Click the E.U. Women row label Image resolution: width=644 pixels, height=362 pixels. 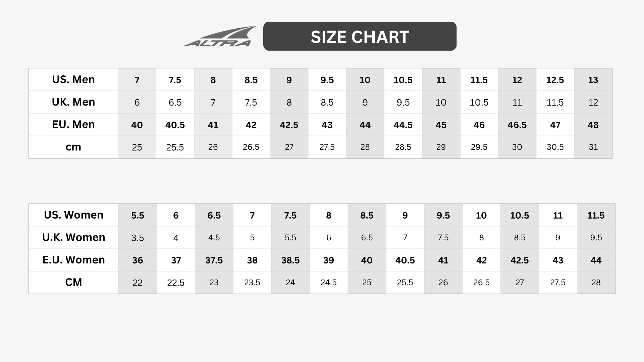point(73,260)
